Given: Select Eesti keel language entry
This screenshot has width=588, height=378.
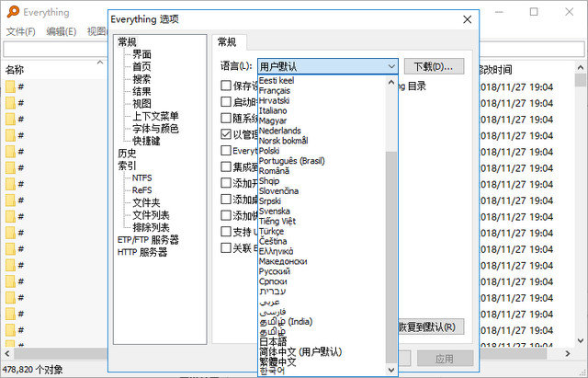Looking at the screenshot, I should point(277,80).
